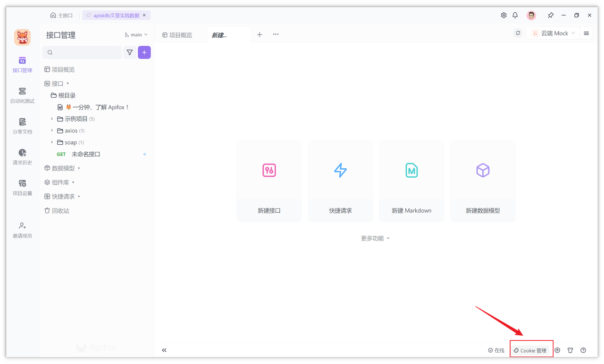604x364 pixels.
Task: Pin the window with pin icon
Action: point(550,15)
